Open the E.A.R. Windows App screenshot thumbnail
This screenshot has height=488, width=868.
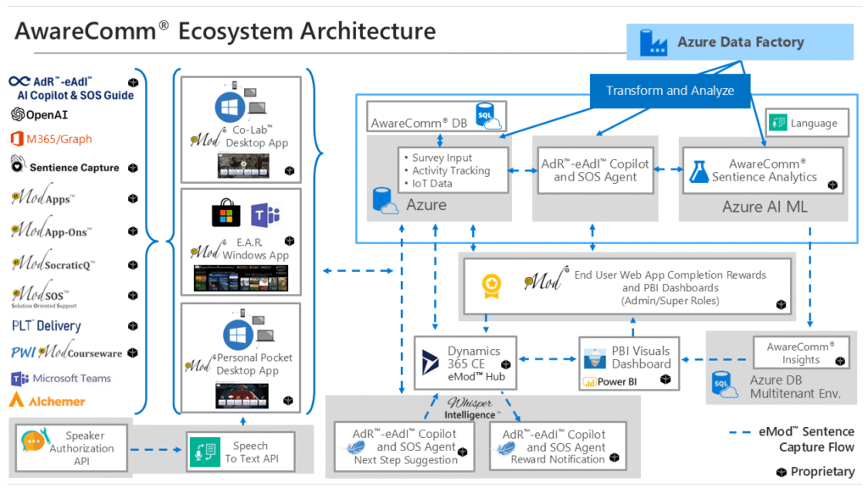(x=241, y=278)
